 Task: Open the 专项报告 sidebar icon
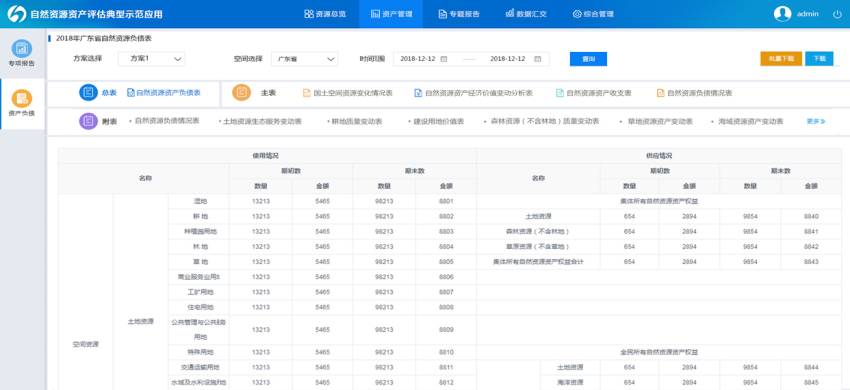point(22,48)
